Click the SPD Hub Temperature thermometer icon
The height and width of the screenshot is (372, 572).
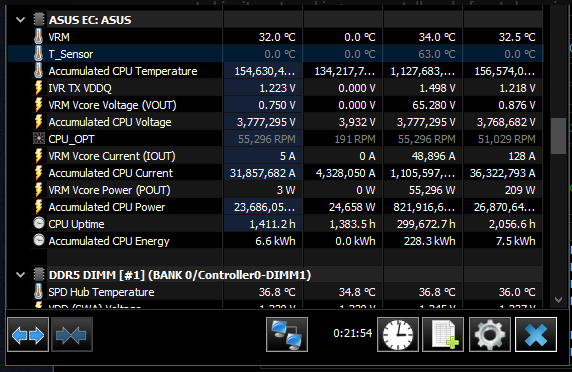(x=38, y=292)
